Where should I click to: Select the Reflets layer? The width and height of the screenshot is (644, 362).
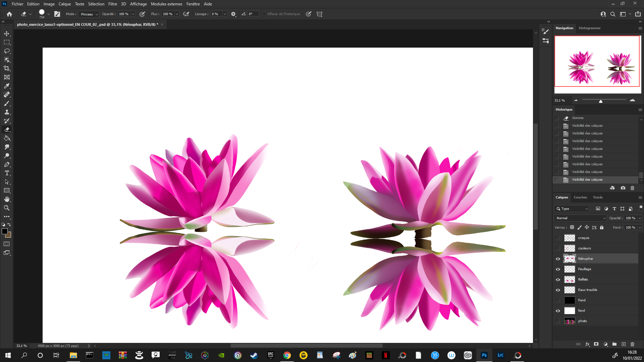coord(583,280)
